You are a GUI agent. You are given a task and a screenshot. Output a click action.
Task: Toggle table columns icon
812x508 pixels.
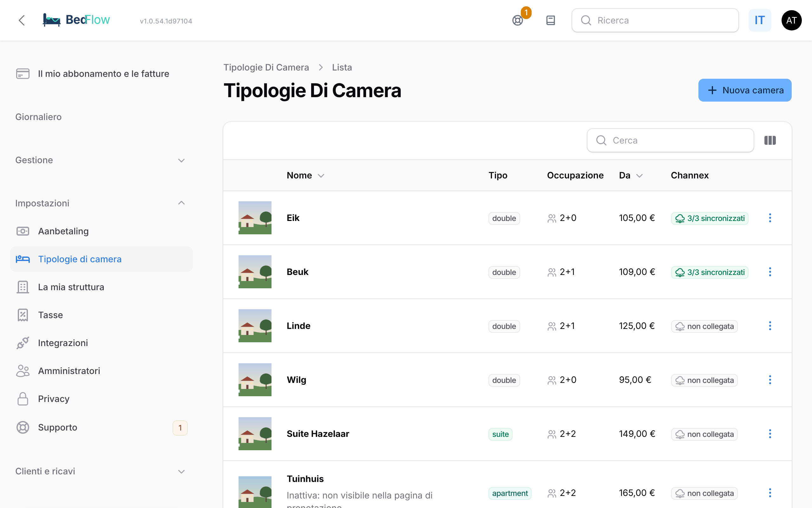[770, 140]
